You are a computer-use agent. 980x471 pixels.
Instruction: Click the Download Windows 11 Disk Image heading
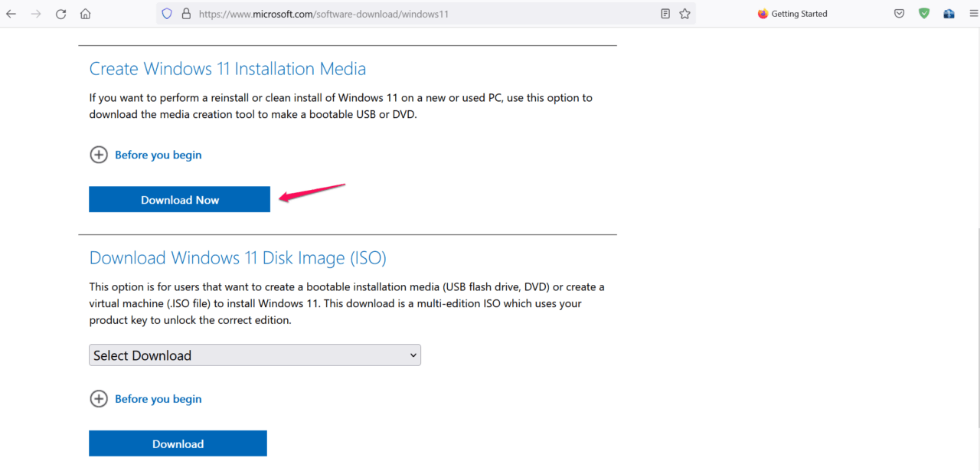click(x=237, y=258)
